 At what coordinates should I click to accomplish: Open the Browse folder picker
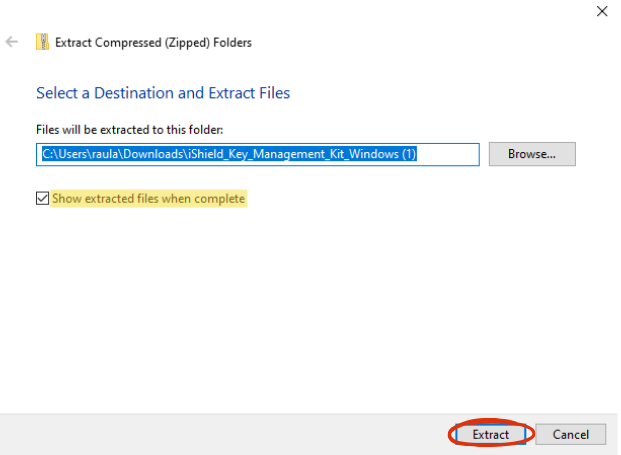(x=532, y=154)
